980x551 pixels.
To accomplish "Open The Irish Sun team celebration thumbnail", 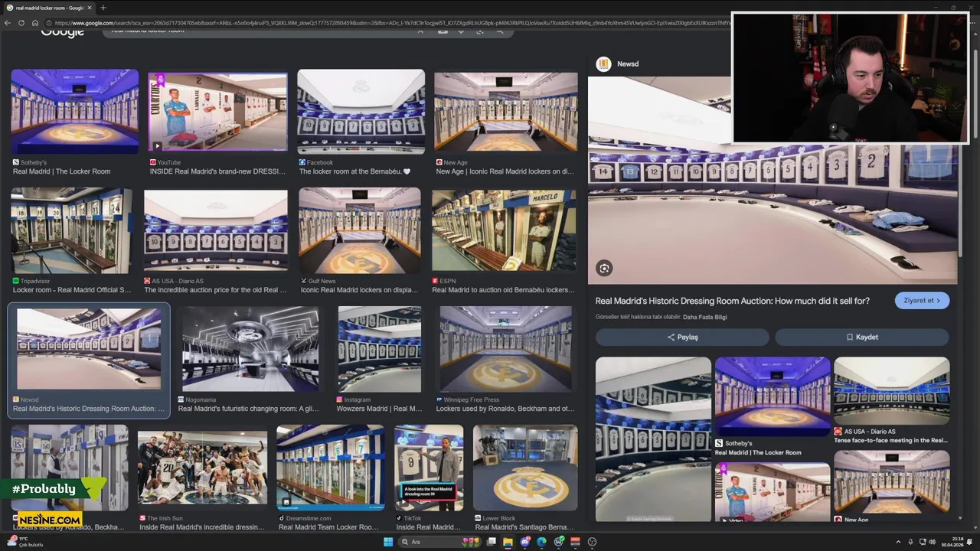I will [x=202, y=468].
